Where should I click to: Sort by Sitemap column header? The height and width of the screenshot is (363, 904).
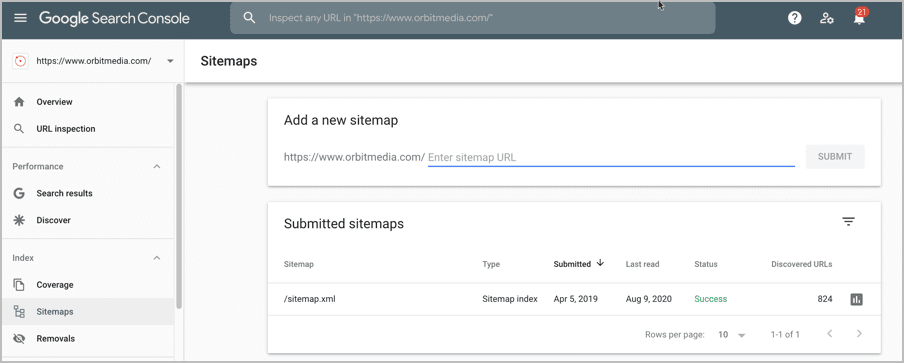click(299, 264)
